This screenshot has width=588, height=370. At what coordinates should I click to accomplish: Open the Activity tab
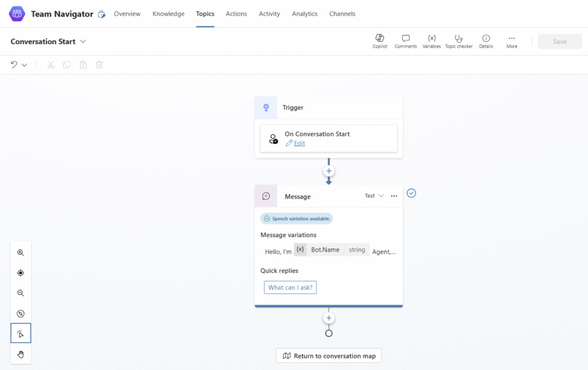point(269,14)
